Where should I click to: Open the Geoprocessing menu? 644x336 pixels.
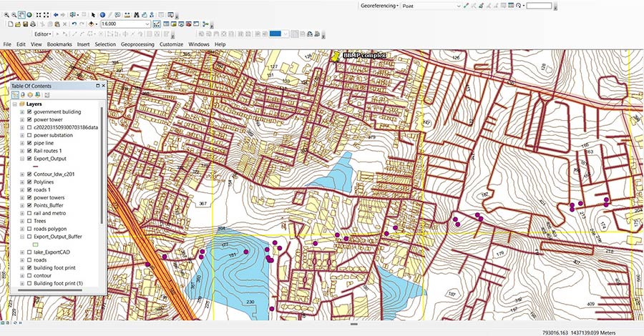[137, 44]
